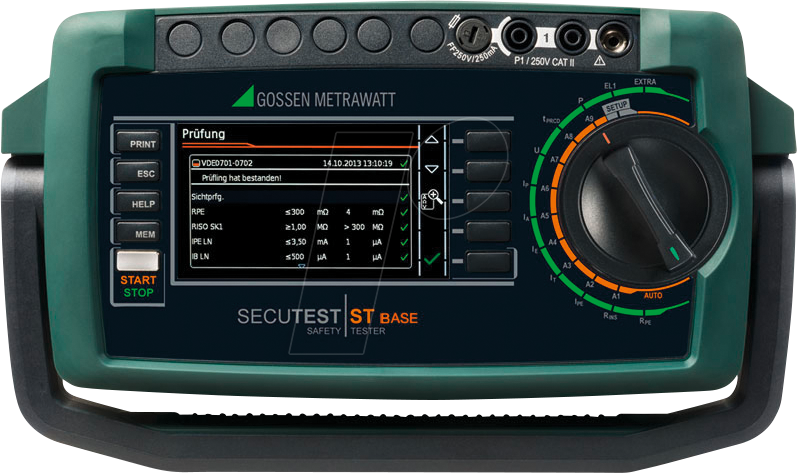Click the green check in RPE row
This screenshot has height=473, width=798.
(404, 212)
